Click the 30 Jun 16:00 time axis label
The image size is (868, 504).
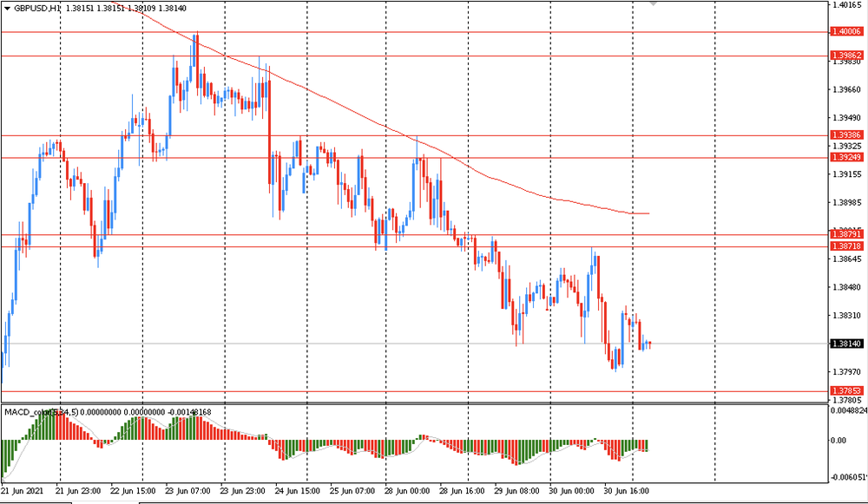click(626, 491)
